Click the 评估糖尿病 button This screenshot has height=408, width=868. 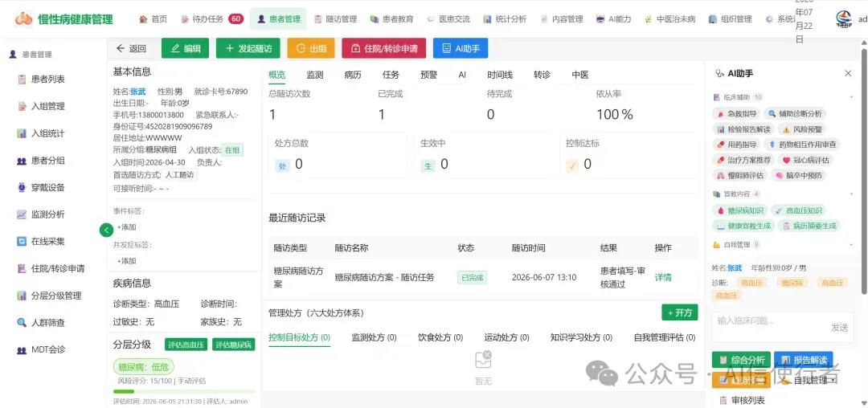(234, 345)
